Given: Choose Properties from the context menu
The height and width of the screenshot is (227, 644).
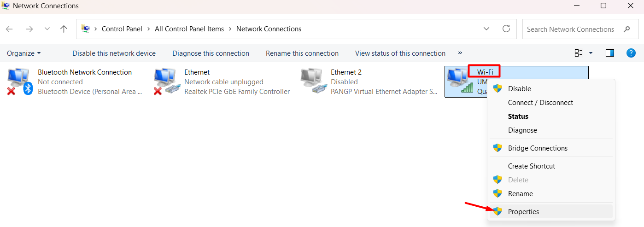Looking at the screenshot, I should tap(523, 212).
